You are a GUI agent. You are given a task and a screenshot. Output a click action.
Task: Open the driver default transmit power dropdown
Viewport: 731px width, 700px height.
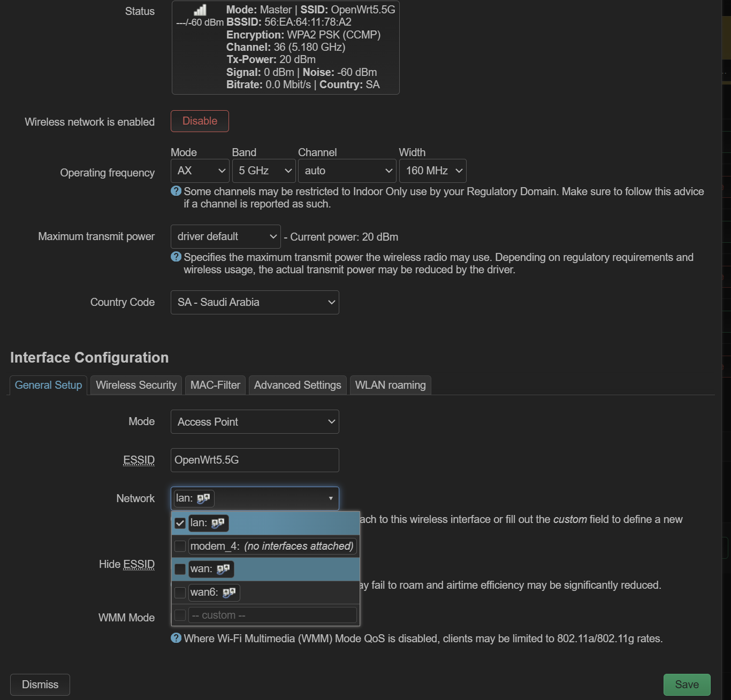tap(226, 236)
